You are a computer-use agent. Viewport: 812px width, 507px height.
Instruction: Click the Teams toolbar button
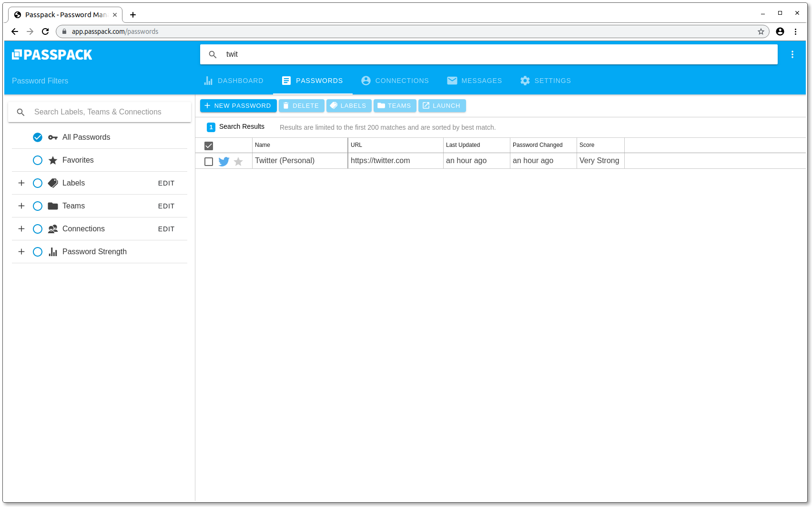pyautogui.click(x=395, y=106)
